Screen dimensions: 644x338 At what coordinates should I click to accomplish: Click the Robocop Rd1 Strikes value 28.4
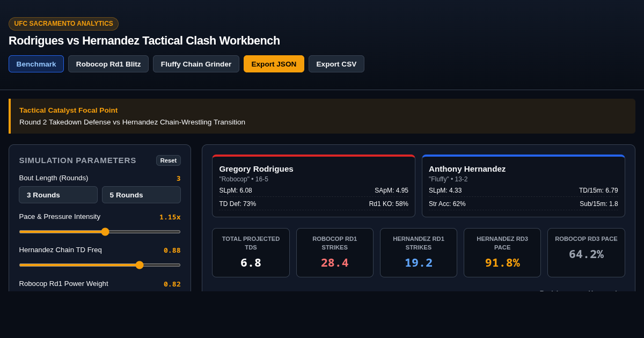(334, 263)
